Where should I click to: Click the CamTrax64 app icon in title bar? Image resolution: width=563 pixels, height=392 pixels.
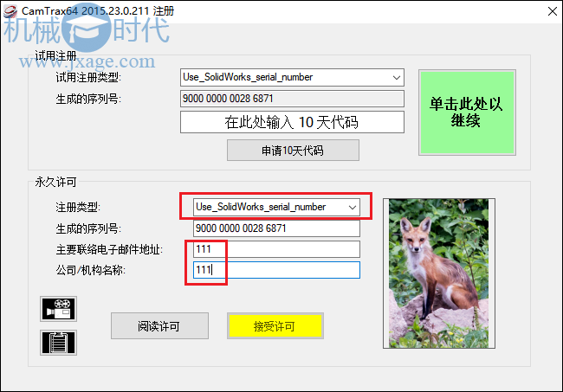pos(10,11)
